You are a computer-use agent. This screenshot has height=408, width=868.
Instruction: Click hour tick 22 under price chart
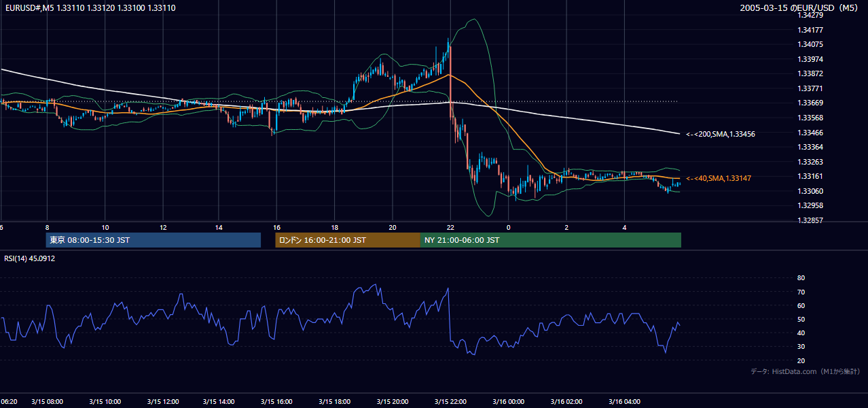(450, 227)
